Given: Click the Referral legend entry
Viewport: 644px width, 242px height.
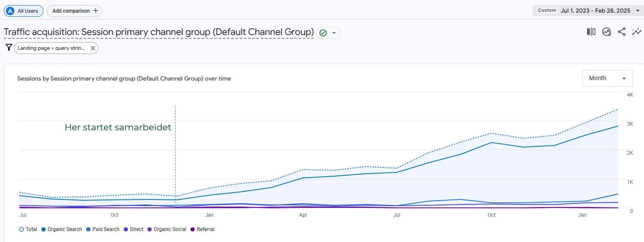Looking at the screenshot, I should (203, 229).
